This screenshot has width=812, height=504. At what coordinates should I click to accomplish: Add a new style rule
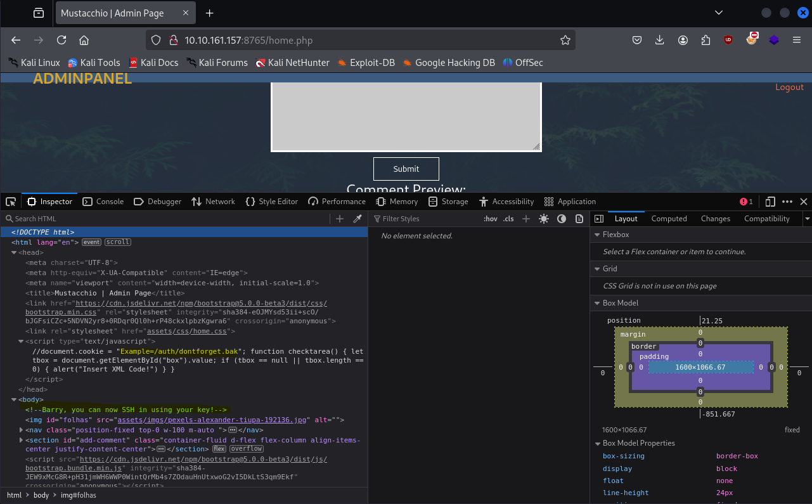pyautogui.click(x=525, y=219)
